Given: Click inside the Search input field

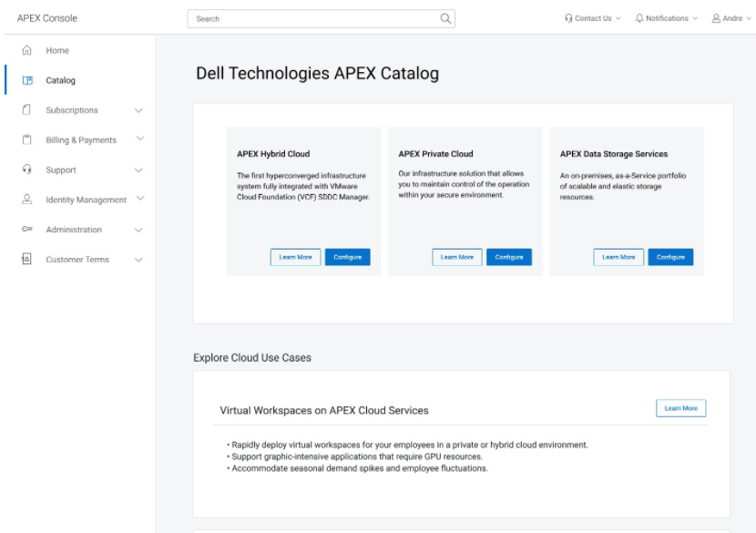Looking at the screenshot, I should (x=313, y=19).
